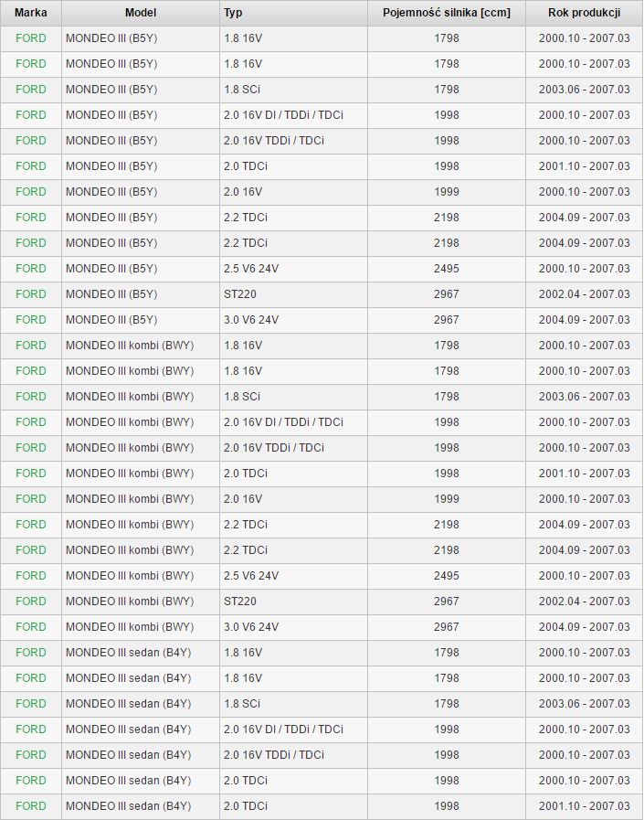Image resolution: width=644 pixels, height=820 pixels.
Task: Sort by the Model column header
Action: tap(141, 13)
